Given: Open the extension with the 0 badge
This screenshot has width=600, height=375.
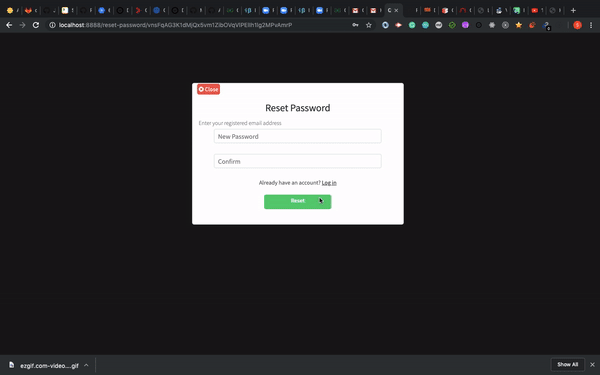Looking at the screenshot, I should pyautogui.click(x=546, y=26).
